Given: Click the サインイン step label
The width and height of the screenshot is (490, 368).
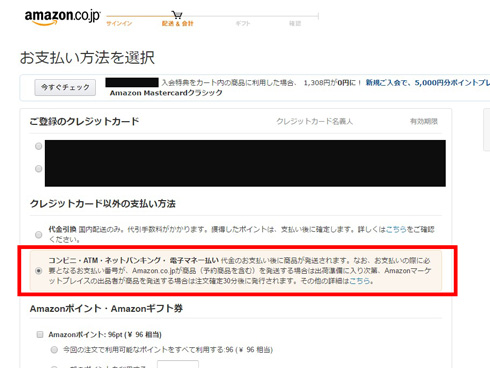Looking at the screenshot, I should (x=119, y=23).
